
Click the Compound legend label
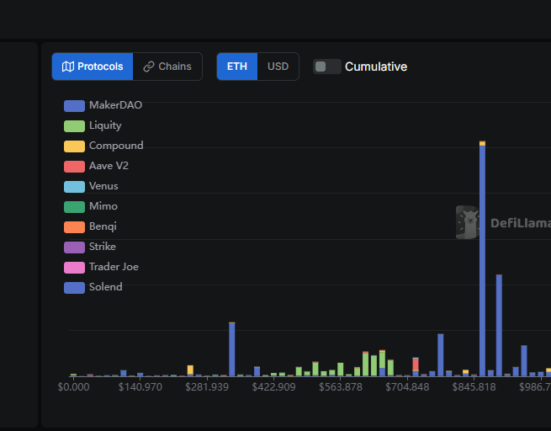(116, 145)
